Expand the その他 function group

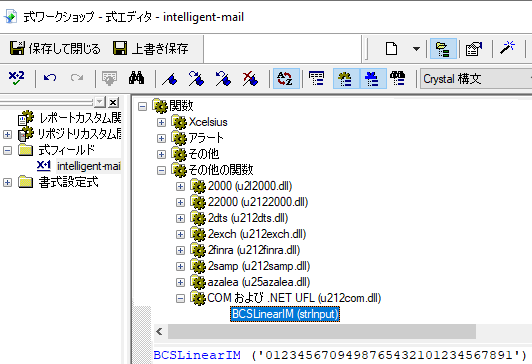(x=162, y=154)
